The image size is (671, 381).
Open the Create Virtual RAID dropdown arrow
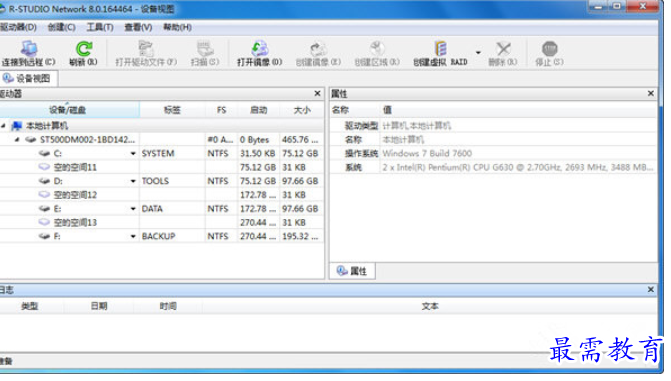point(478,53)
